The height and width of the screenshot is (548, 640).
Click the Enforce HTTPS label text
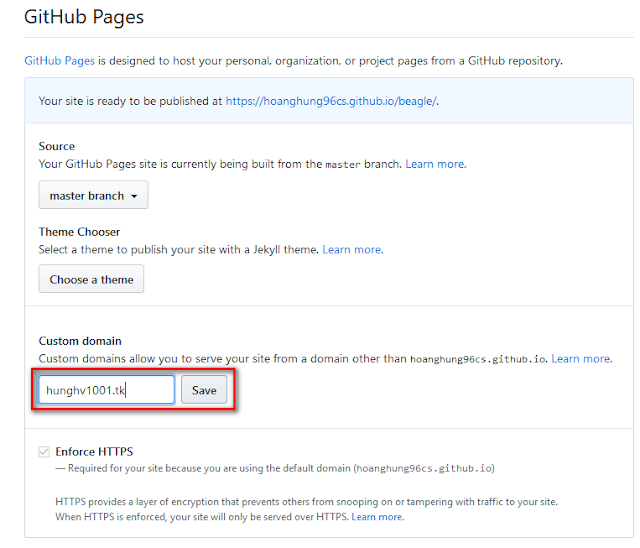[94, 452]
